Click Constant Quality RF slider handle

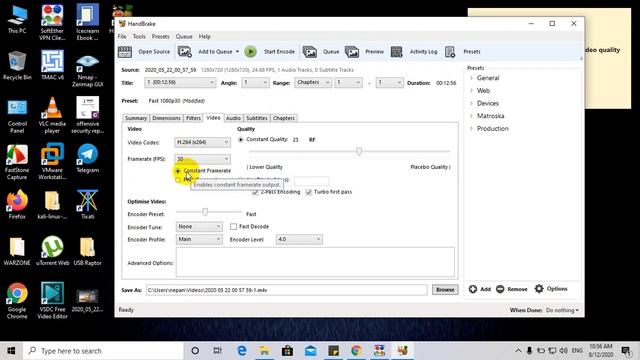pyautogui.click(x=359, y=151)
